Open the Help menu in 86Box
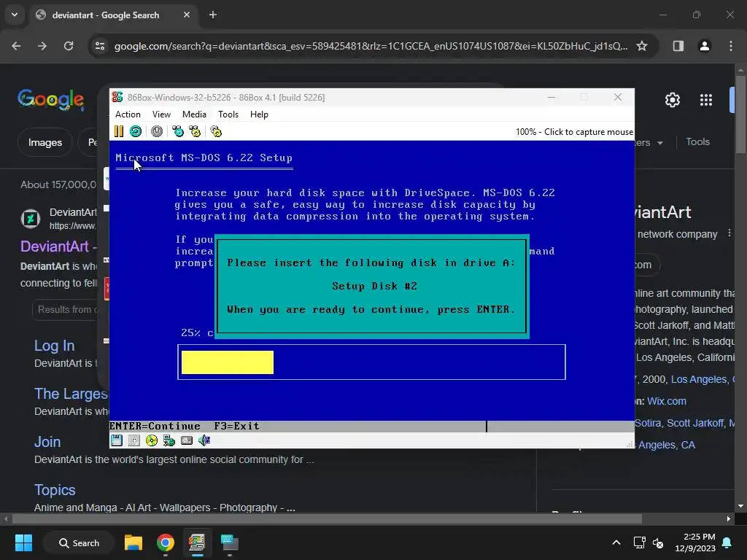The width and height of the screenshot is (747, 560). pos(259,114)
